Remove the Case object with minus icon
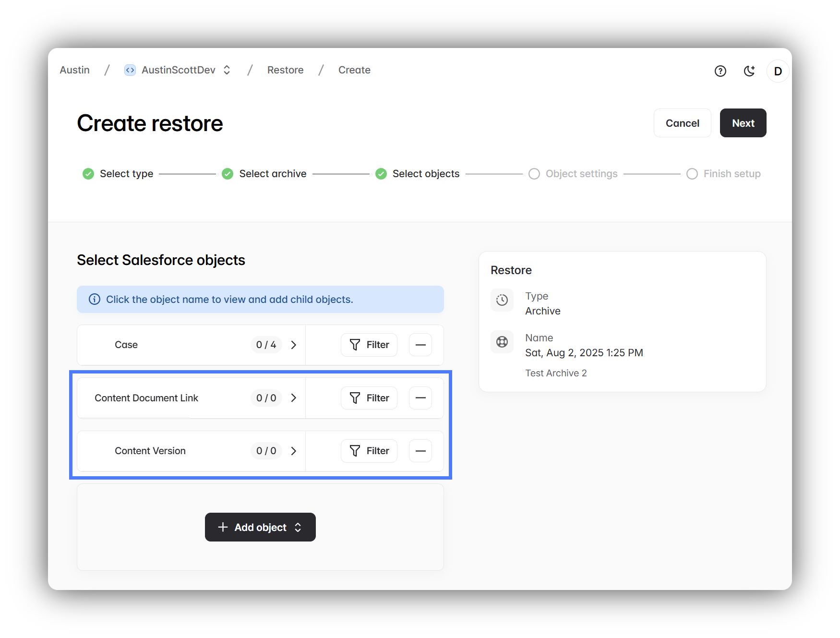The height and width of the screenshot is (638, 840). (420, 345)
